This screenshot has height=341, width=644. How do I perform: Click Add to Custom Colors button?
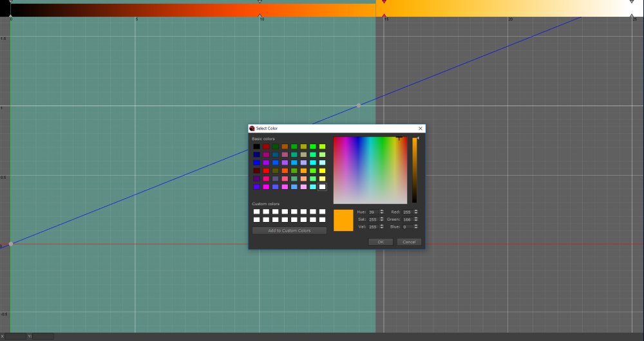click(290, 230)
